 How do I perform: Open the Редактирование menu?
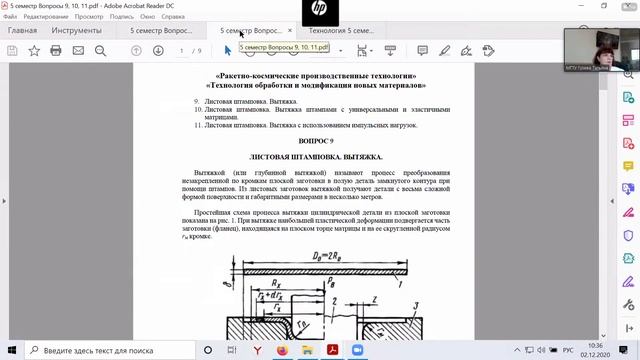[x=46, y=17]
